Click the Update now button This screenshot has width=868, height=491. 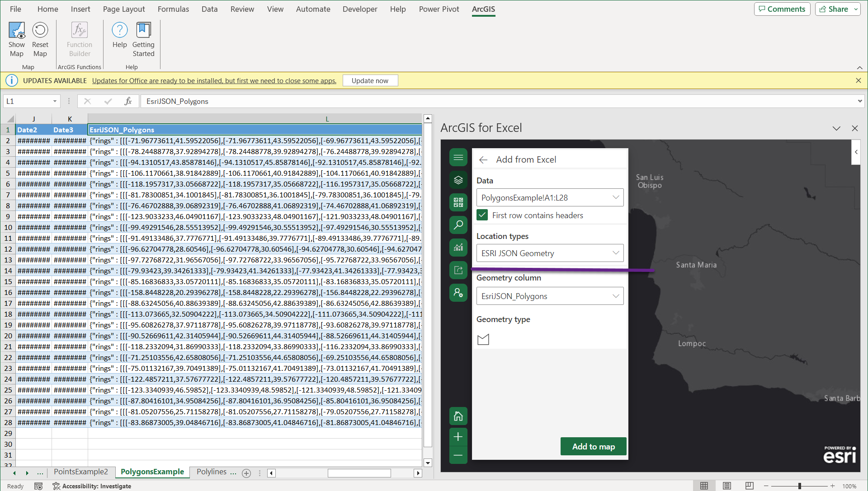[x=370, y=80]
